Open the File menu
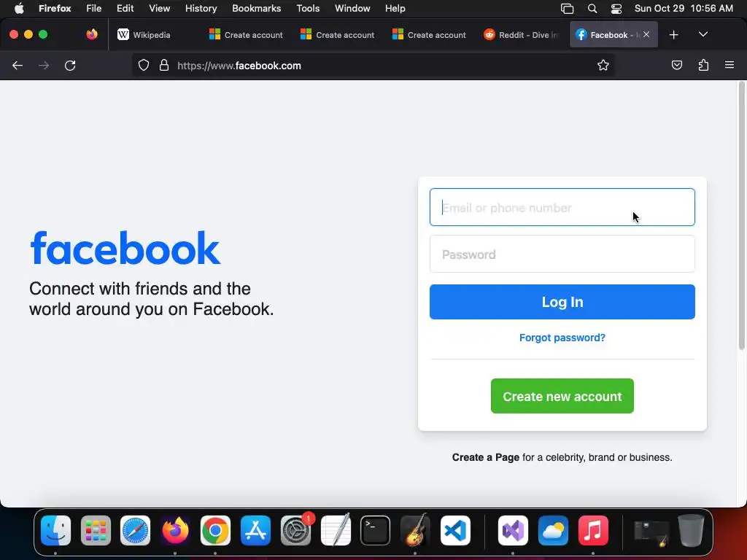Viewport: 747px width, 560px height. point(94,8)
